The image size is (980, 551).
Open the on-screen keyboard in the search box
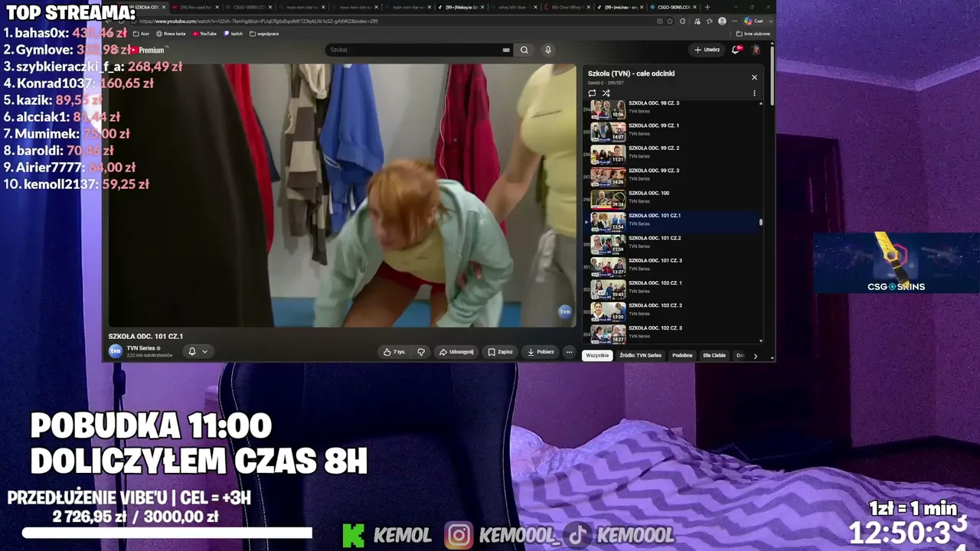[506, 50]
